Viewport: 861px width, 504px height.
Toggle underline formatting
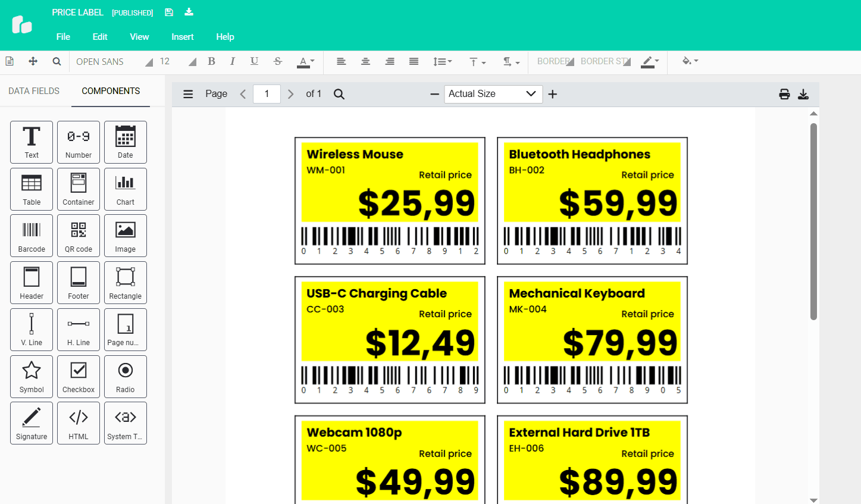(254, 61)
